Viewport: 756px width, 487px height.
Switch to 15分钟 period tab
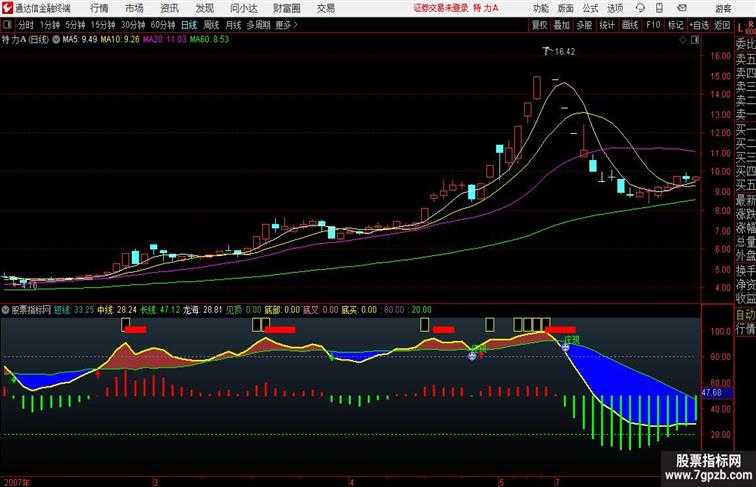[103, 25]
